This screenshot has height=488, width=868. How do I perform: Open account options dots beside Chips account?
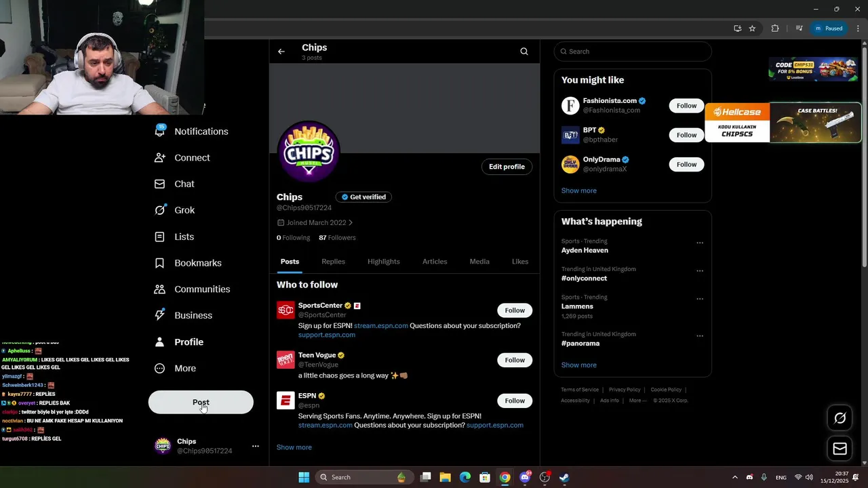tap(256, 446)
